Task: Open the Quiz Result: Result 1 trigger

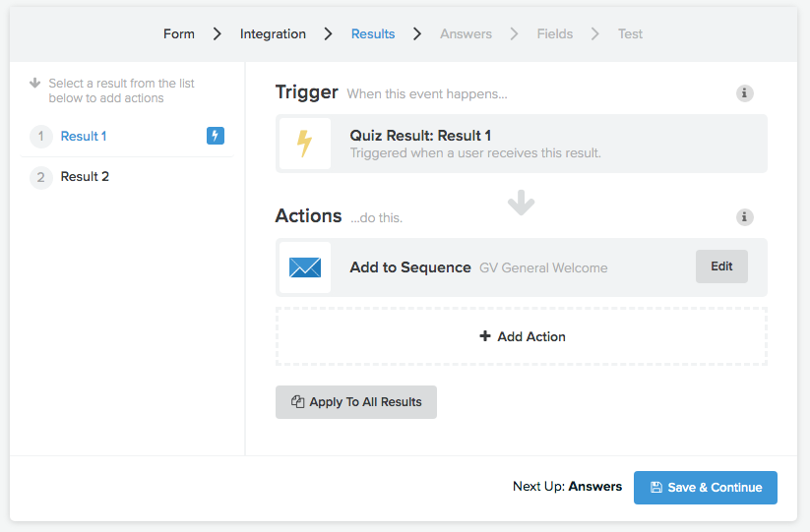Action: [522, 144]
